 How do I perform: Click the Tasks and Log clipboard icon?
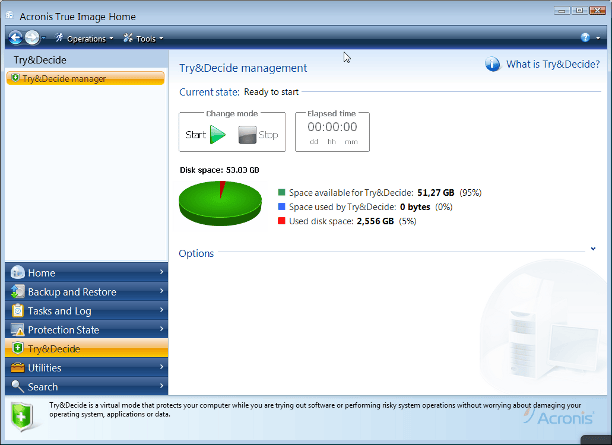(18, 310)
